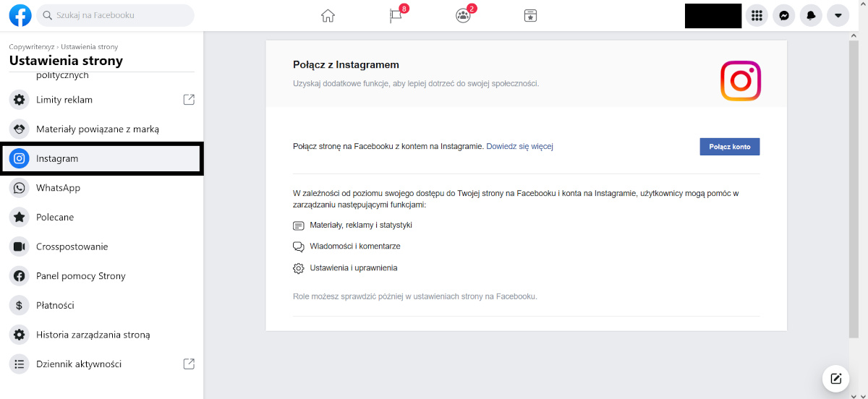Click the dollar icon beside Płatności
Image resolution: width=868 pixels, height=399 pixels.
(x=20, y=305)
